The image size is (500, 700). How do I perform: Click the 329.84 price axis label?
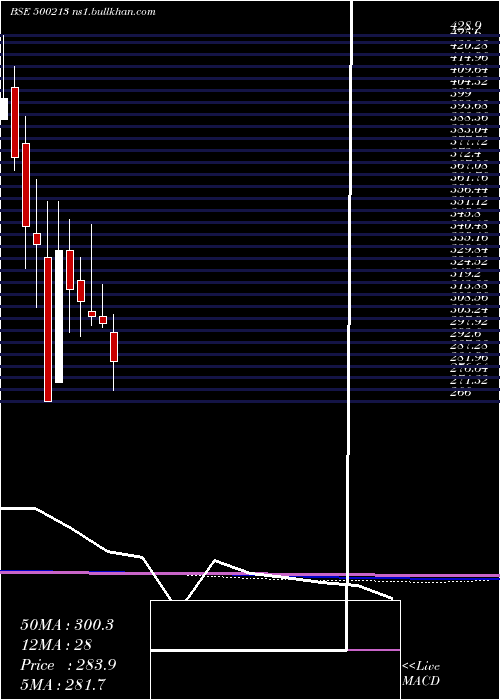click(x=468, y=249)
